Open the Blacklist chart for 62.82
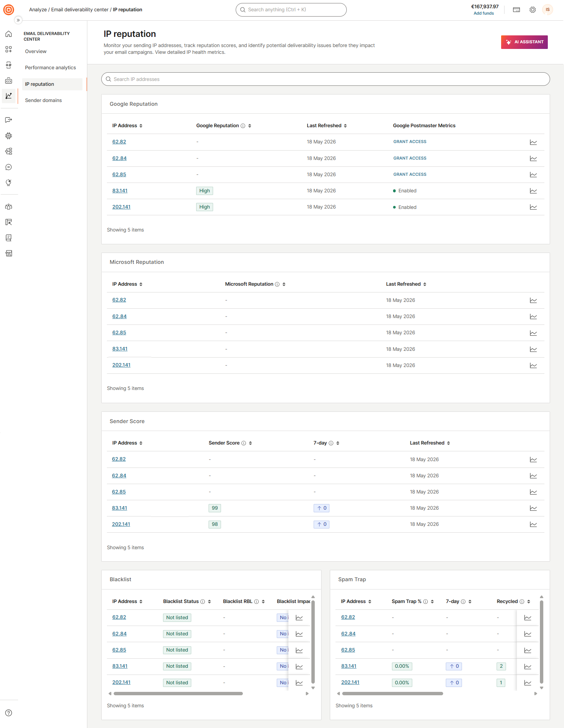Screen dimensions: 564x728 point(299,618)
